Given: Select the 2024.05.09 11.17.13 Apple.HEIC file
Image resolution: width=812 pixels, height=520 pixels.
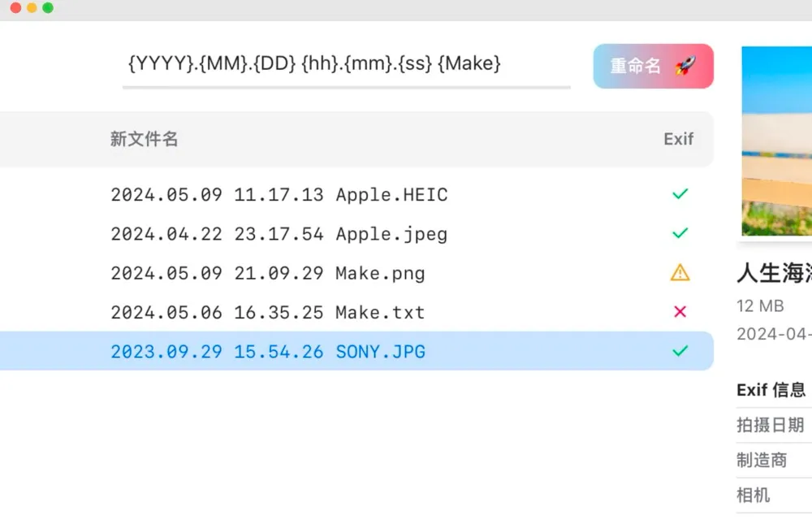Looking at the screenshot, I should [x=279, y=195].
